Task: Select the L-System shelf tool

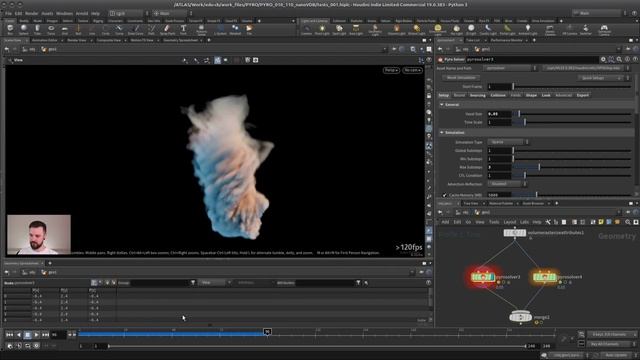Action: click(220, 29)
